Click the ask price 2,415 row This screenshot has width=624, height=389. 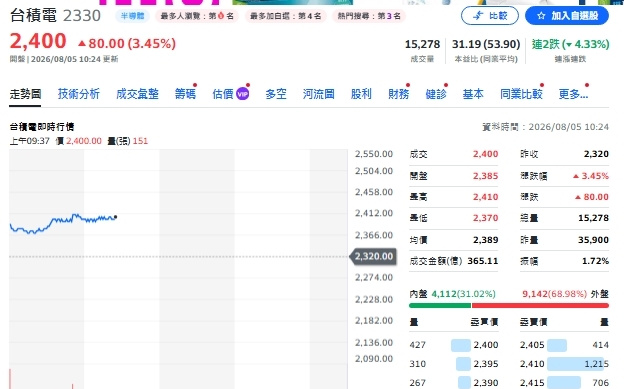tap(564, 383)
